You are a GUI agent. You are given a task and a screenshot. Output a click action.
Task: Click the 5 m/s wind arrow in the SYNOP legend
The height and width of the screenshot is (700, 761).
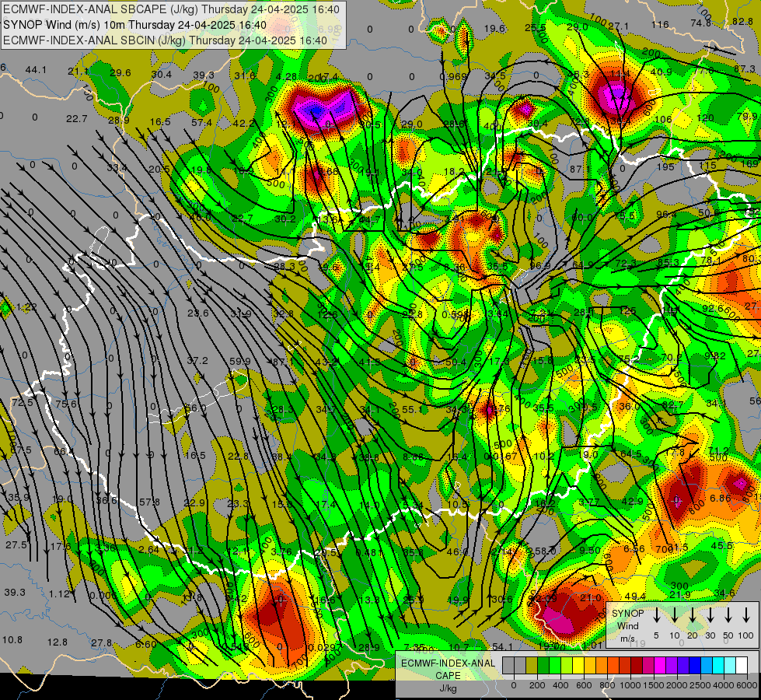pos(656,615)
